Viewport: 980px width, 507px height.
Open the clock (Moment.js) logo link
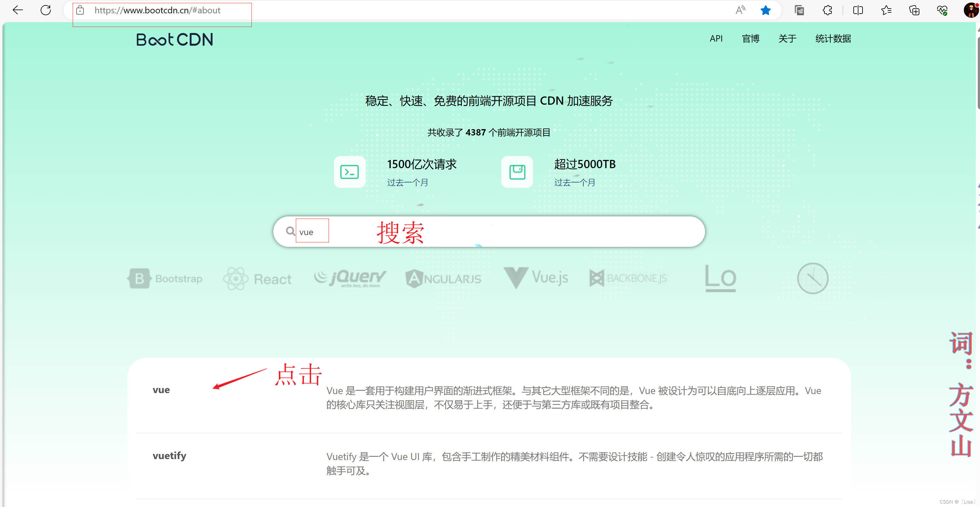(813, 278)
